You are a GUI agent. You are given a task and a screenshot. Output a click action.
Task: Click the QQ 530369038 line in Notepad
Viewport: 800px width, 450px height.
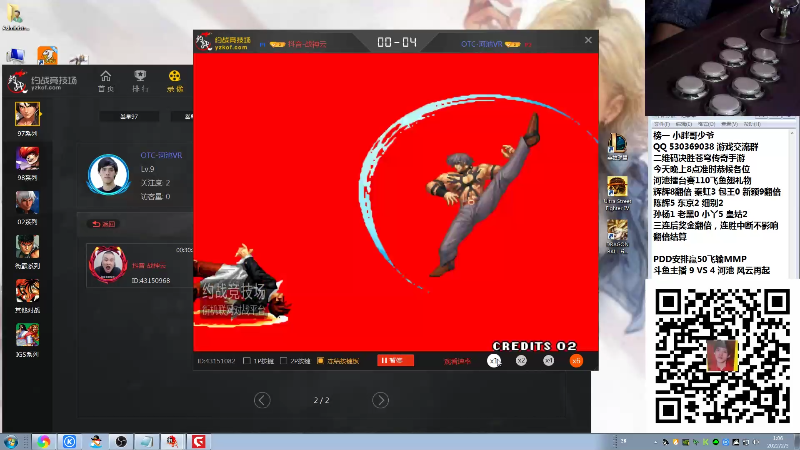(x=706, y=147)
